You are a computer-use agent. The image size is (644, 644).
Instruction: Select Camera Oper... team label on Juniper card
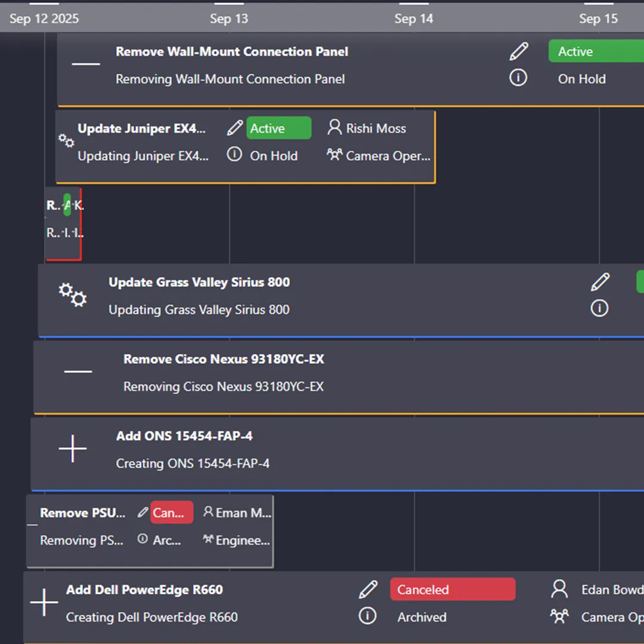coord(388,156)
